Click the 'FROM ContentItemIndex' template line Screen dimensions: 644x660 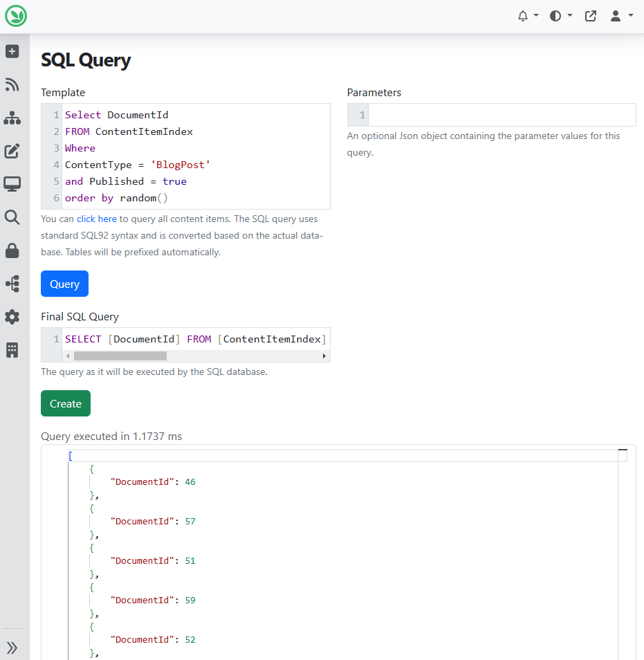point(129,131)
